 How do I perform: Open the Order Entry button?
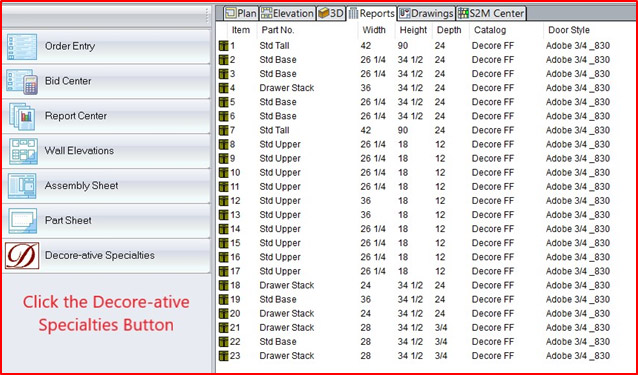tap(107, 46)
